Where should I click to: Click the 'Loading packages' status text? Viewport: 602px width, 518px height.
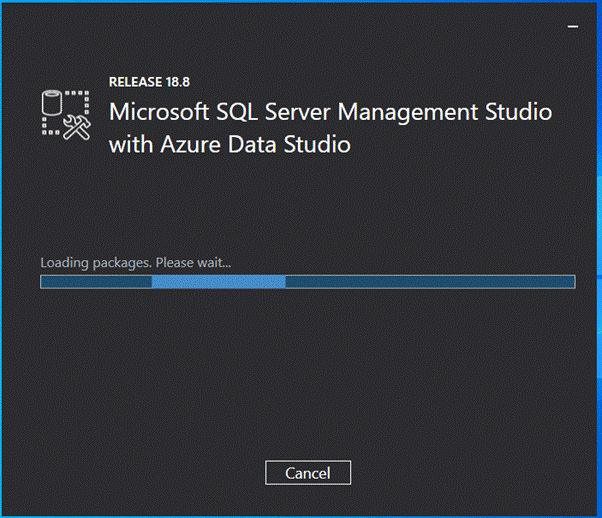(x=96, y=263)
